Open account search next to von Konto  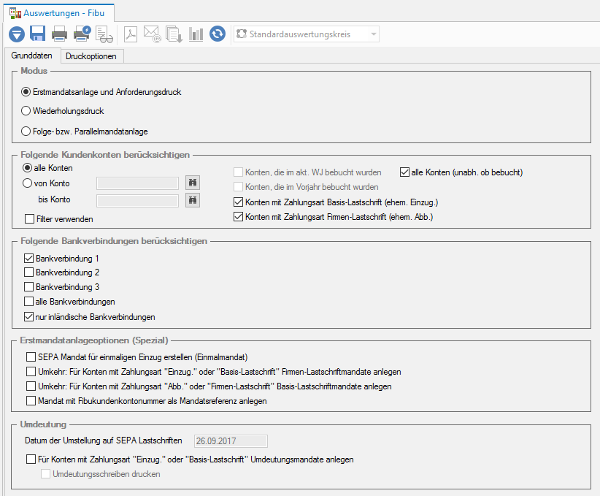coord(192,183)
